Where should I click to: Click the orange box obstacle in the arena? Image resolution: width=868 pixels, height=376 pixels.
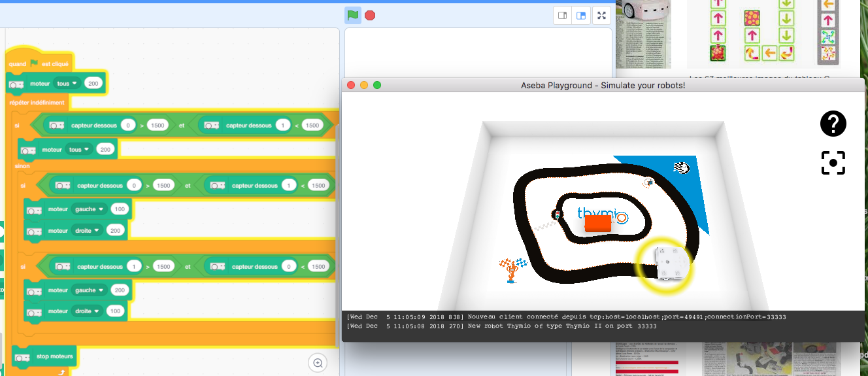[597, 224]
